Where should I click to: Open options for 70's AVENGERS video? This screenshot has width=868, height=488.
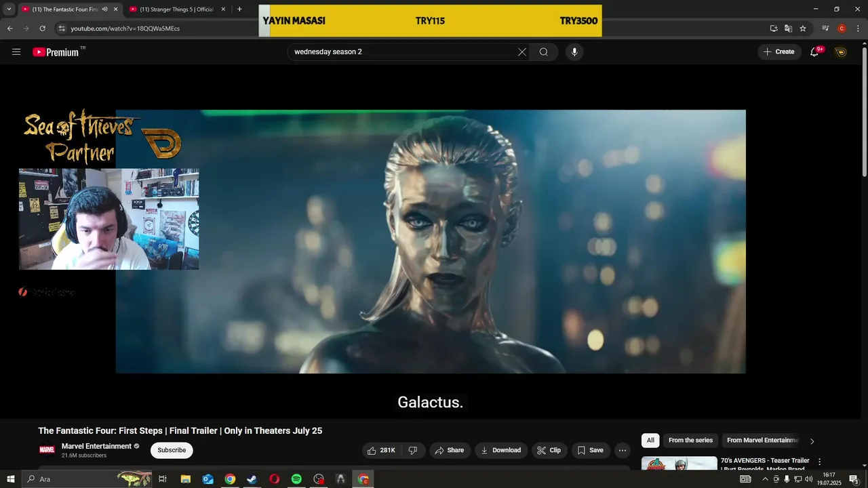[x=819, y=462]
